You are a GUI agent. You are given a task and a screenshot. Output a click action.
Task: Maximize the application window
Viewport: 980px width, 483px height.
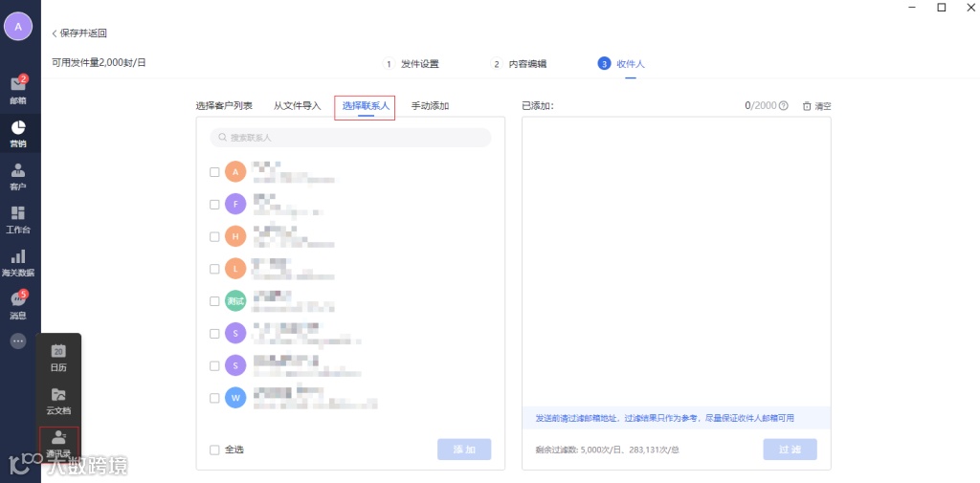tap(942, 8)
